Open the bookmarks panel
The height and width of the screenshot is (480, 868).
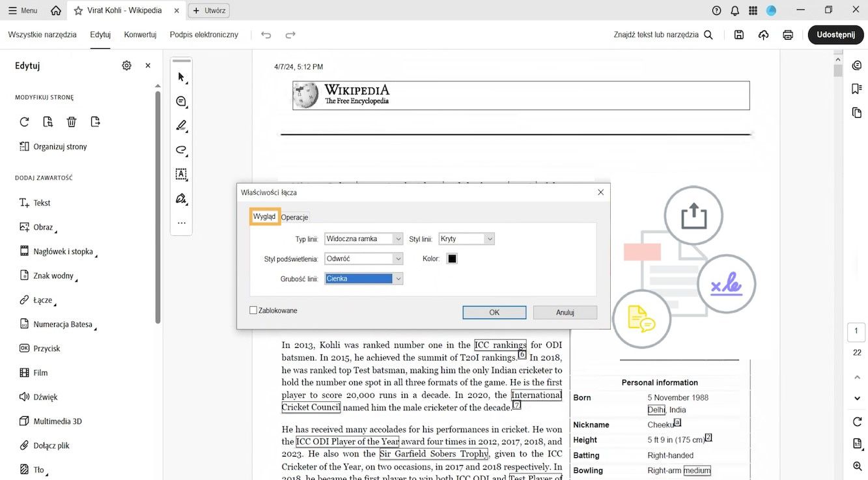click(857, 89)
